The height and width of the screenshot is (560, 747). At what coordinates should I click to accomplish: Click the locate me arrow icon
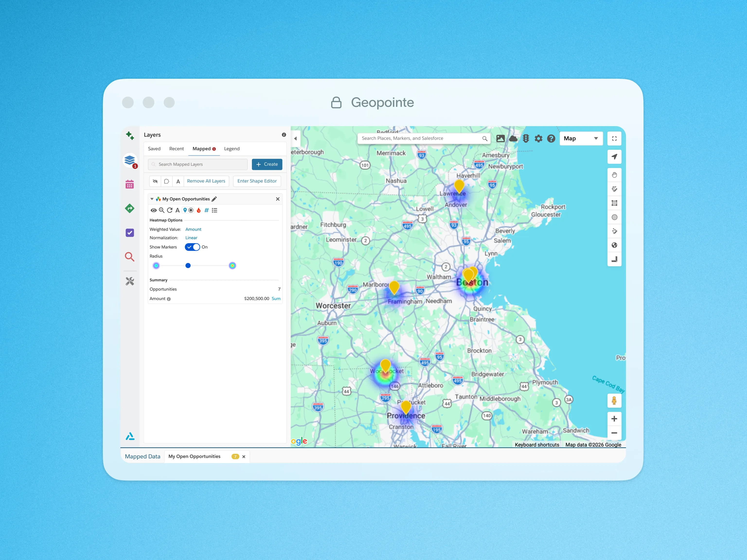tap(614, 157)
